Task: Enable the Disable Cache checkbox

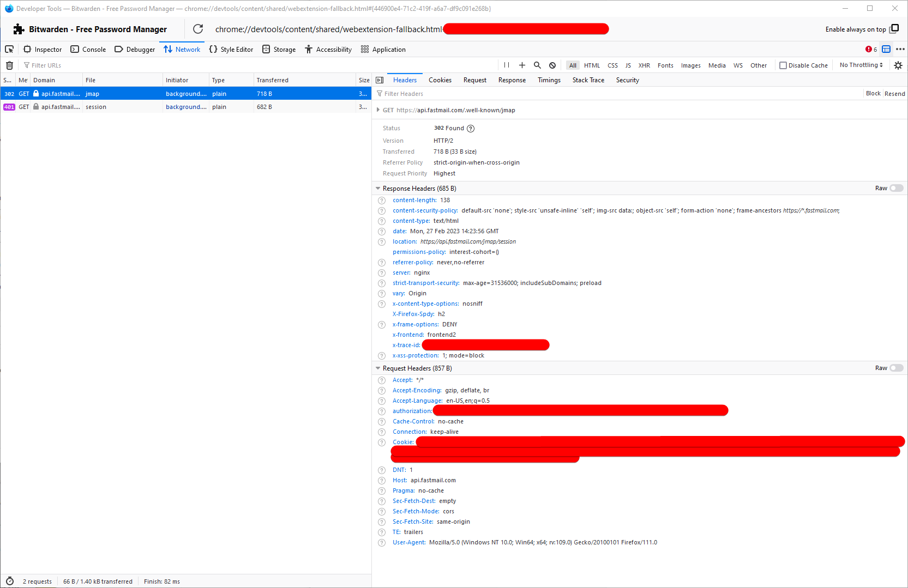Action: point(783,65)
